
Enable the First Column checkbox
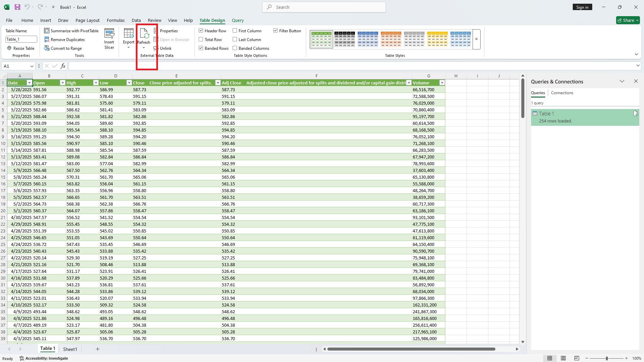click(235, 31)
